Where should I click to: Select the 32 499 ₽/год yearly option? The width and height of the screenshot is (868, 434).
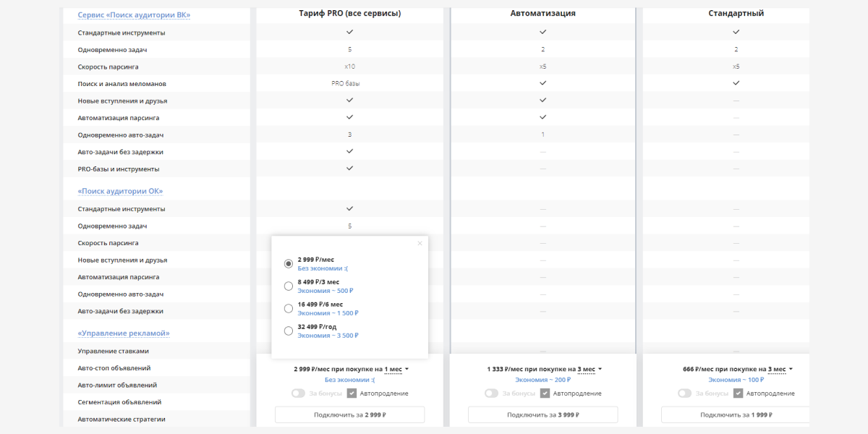[289, 331]
